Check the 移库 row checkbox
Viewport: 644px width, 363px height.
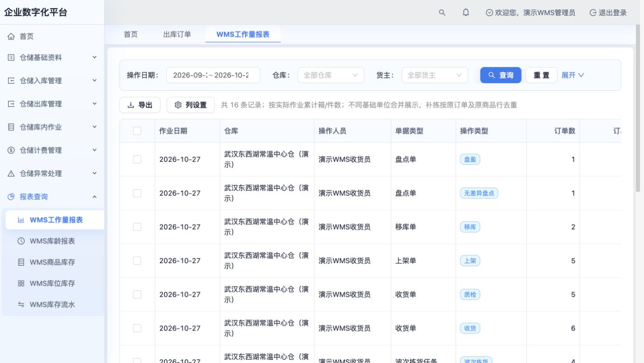pos(137,227)
